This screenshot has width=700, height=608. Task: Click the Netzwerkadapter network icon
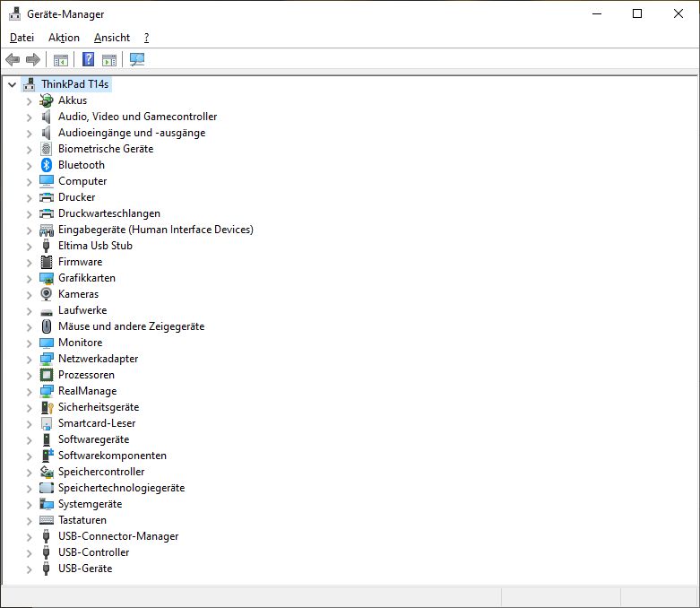point(47,359)
